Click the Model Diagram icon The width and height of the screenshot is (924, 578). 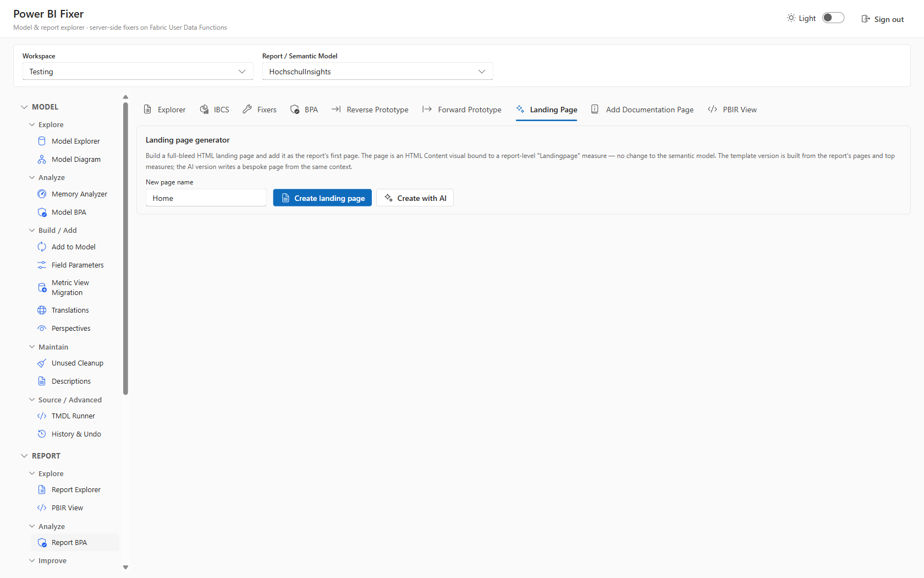pyautogui.click(x=42, y=159)
